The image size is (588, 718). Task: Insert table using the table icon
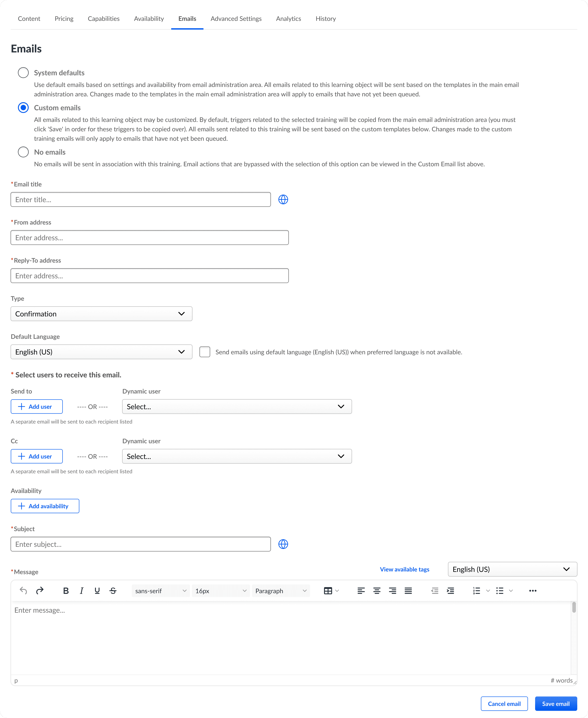tap(328, 591)
